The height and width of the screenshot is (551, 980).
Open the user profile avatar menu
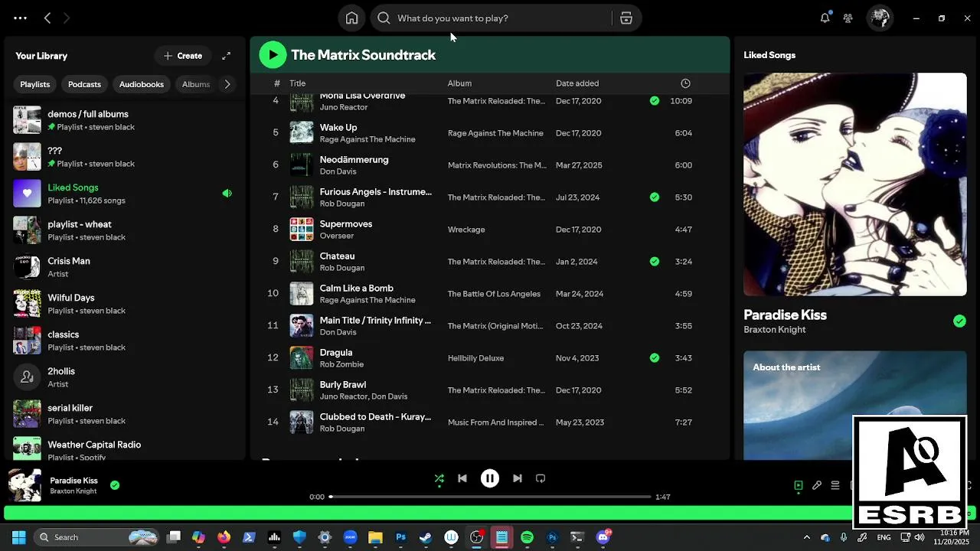tap(880, 18)
